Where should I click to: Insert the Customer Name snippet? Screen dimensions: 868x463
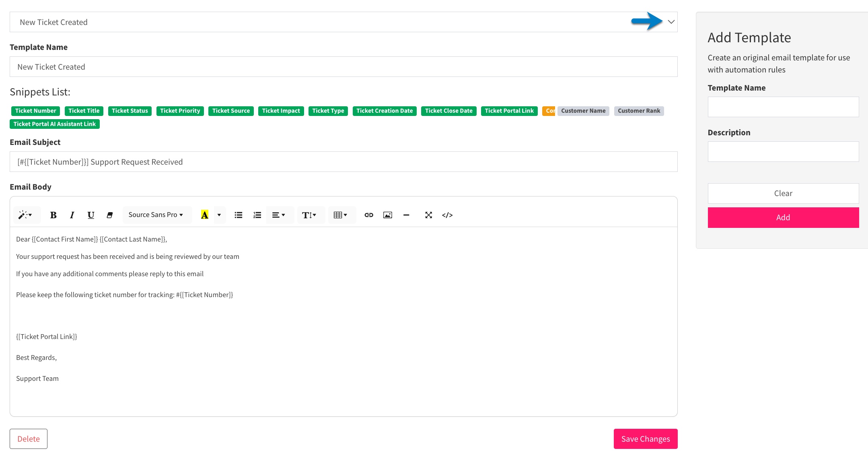583,111
